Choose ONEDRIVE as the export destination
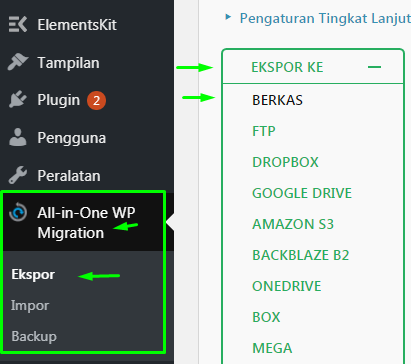The width and height of the screenshot is (411, 364). click(287, 286)
